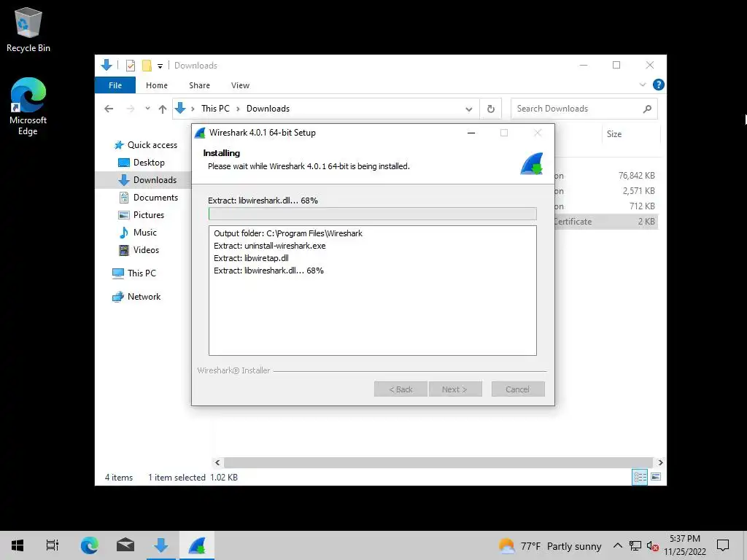Expand the Explorer ribbon chevron
Image resolution: width=747 pixels, height=560 pixels.
642,85
